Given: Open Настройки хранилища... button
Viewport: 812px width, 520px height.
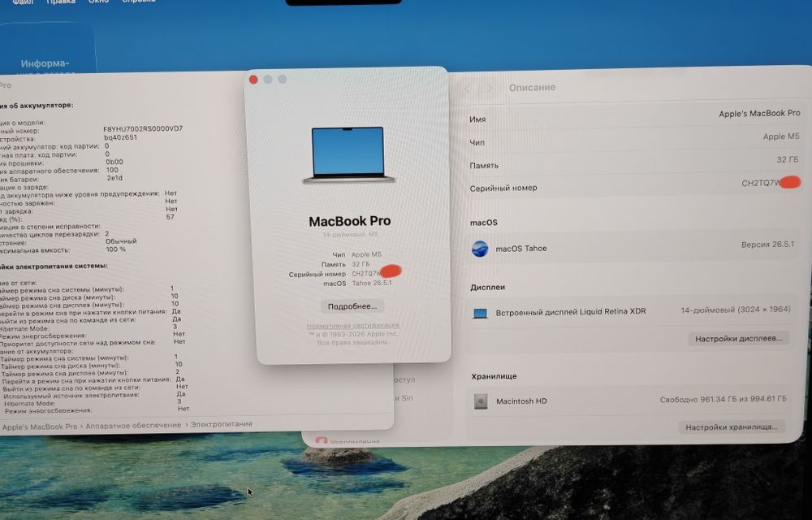Looking at the screenshot, I should 732,427.
